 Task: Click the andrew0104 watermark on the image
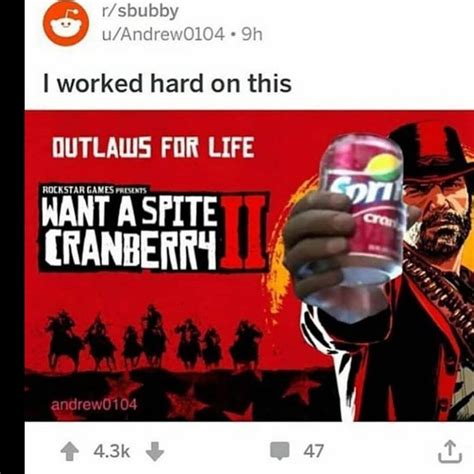[94, 405]
